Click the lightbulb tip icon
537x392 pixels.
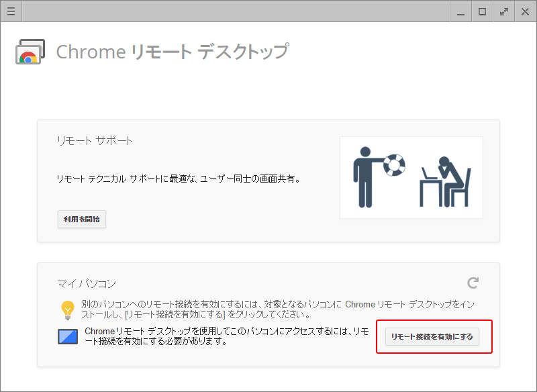point(68,309)
